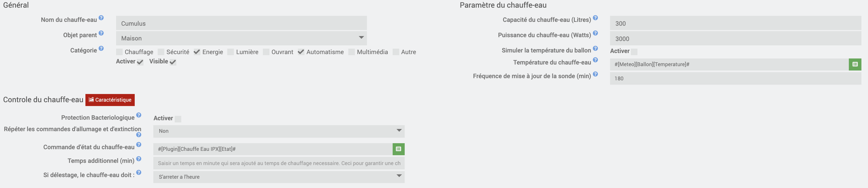
Task: Open the Objet parent dropdown showing Maison
Action: tap(241, 38)
